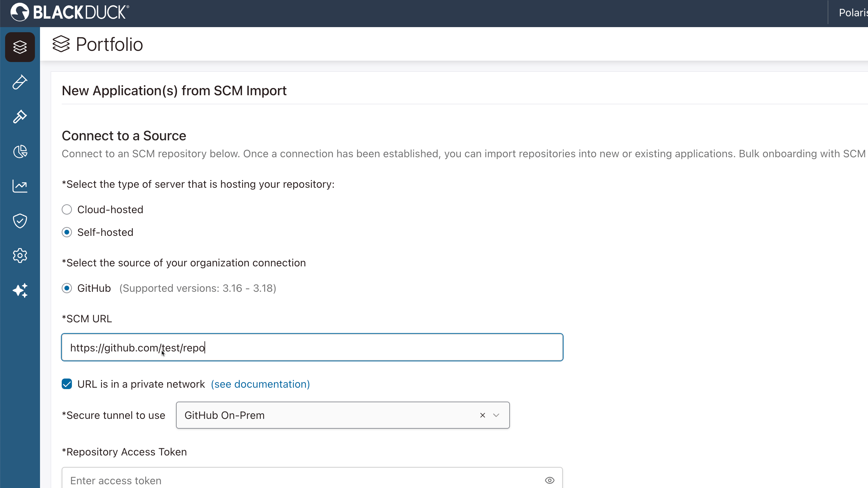Click the Black Duck logo
868x488 pixels.
(x=70, y=13)
